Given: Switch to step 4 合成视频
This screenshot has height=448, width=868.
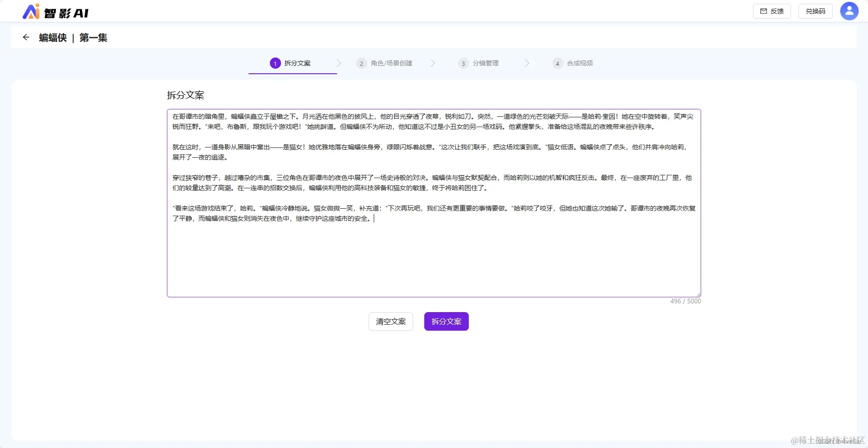Looking at the screenshot, I should tap(573, 64).
